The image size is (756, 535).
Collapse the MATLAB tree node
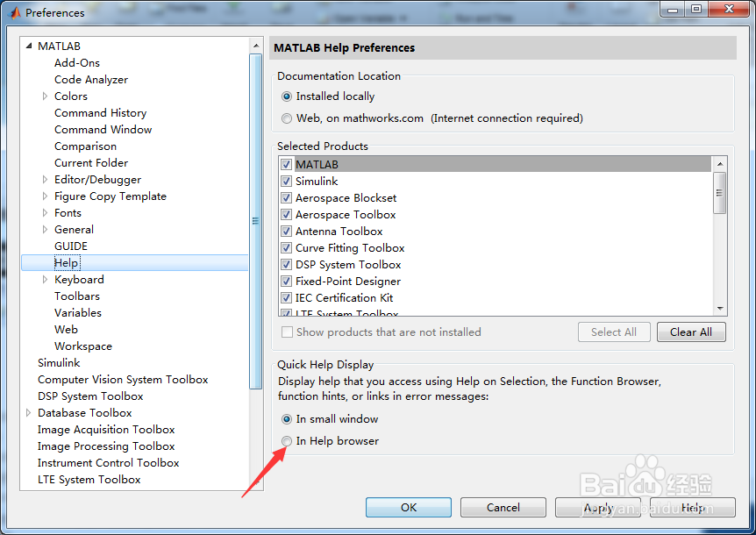click(x=28, y=46)
